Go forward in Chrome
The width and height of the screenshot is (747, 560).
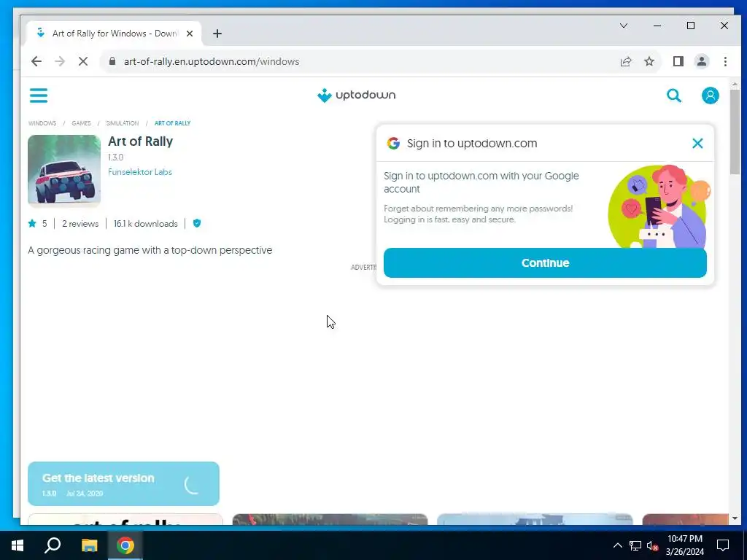coord(60,61)
